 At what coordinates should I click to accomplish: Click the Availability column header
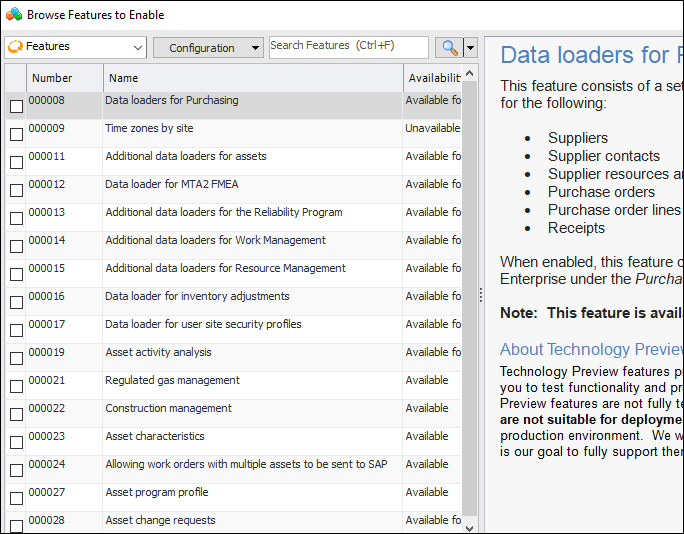(434, 78)
